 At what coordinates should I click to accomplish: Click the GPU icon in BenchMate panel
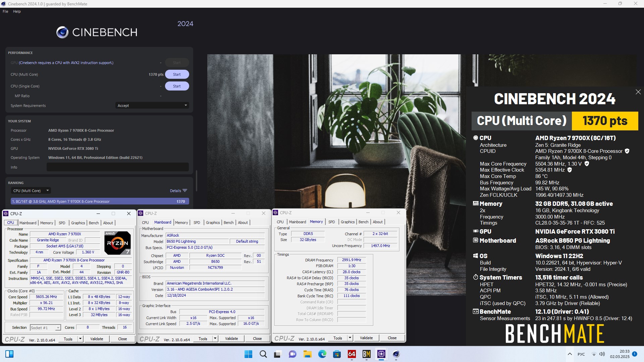tap(475, 231)
